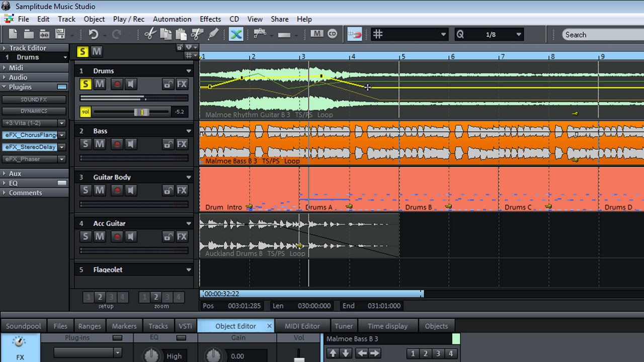Click the paste clipboard icon
644x362 pixels.
(x=181, y=34)
